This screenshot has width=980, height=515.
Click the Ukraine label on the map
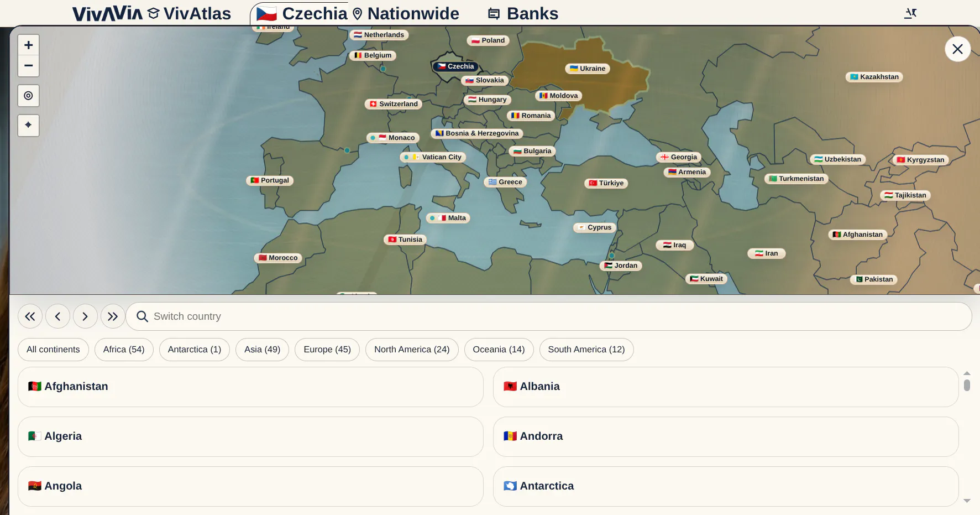coord(588,69)
